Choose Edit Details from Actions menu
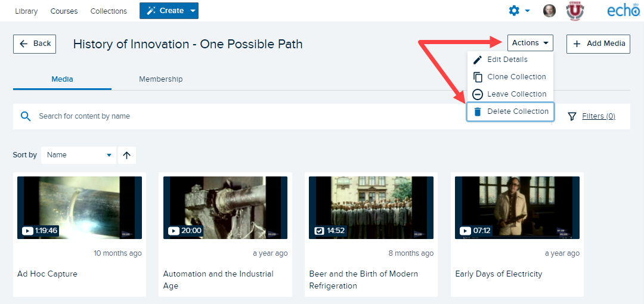This screenshot has width=644, height=304. 510,60
